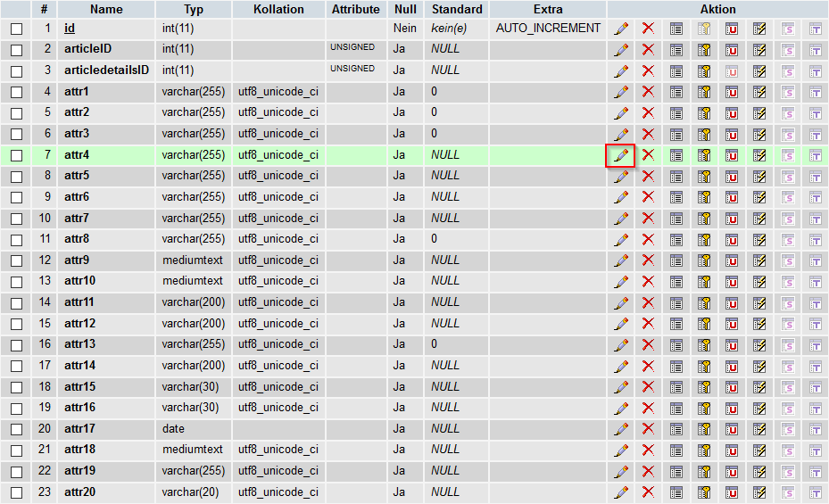This screenshot has width=829, height=504.
Task: Edit the attr4 column with pencil icon
Action: [x=621, y=155]
